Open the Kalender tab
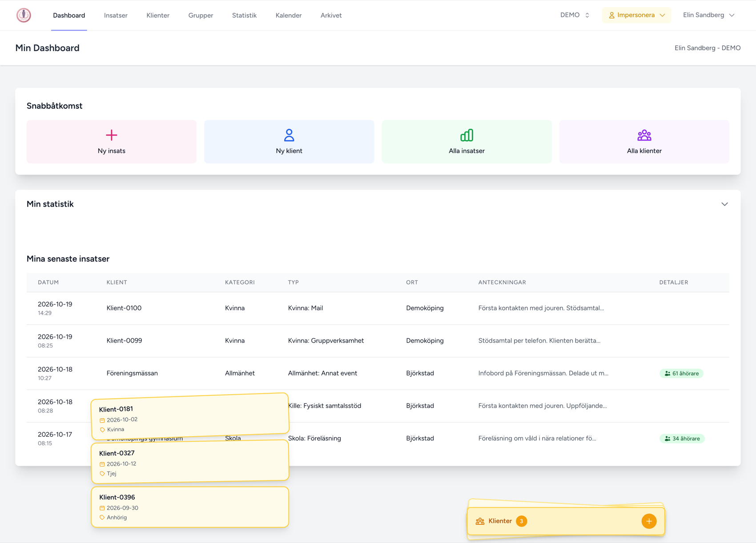The width and height of the screenshot is (756, 543). click(x=289, y=16)
